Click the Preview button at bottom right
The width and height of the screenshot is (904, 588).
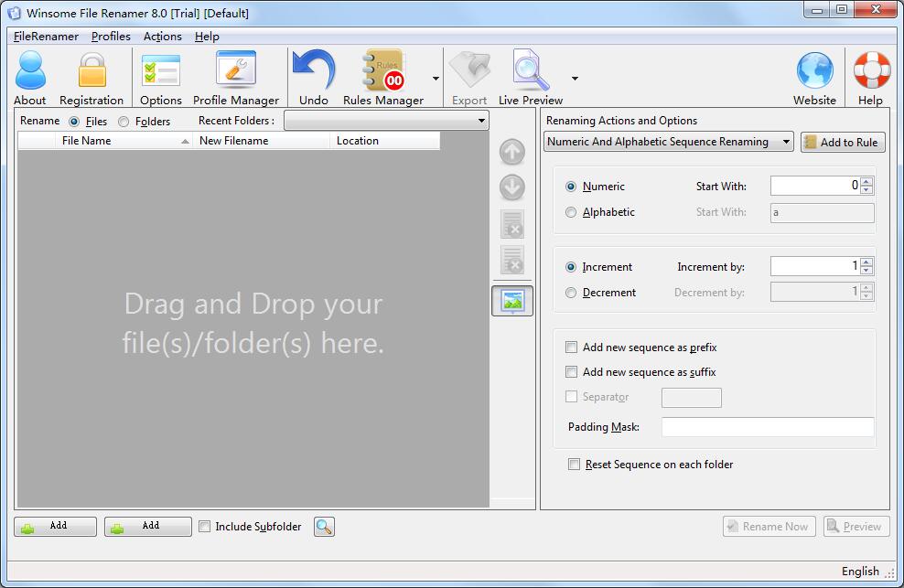tap(856, 527)
